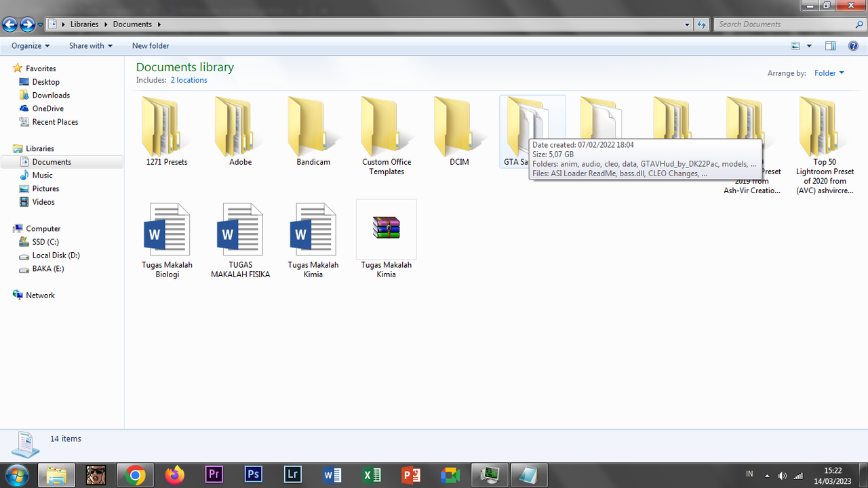Click Documents in the address breadcrumb
The image size is (868, 488).
pyautogui.click(x=132, y=24)
